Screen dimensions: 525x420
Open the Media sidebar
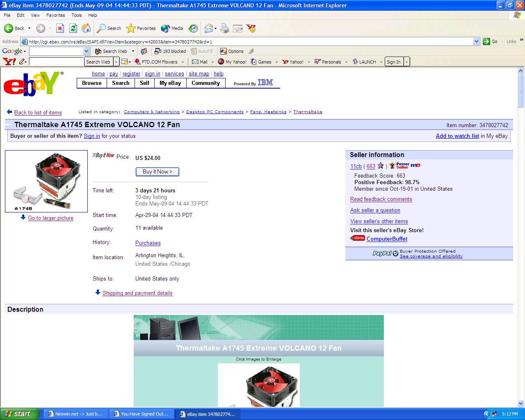point(171,28)
